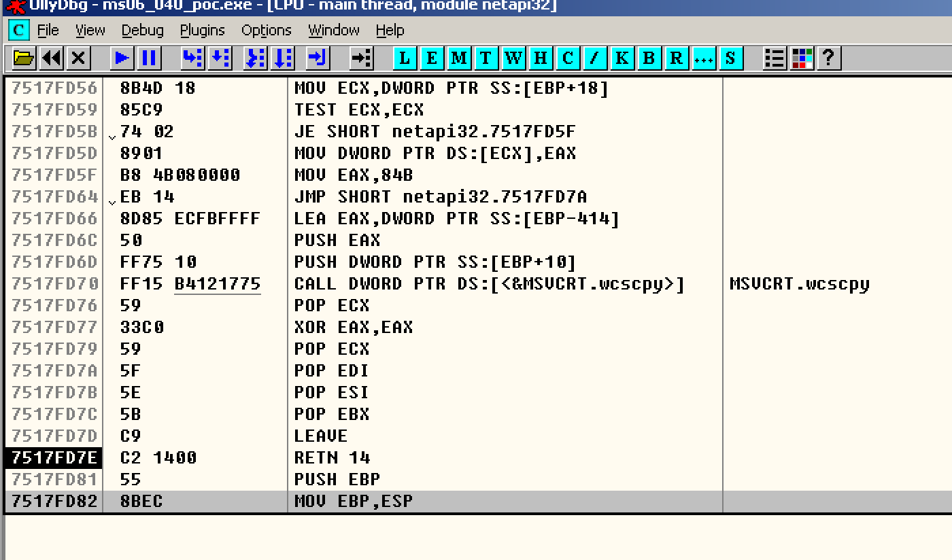952x560 pixels.
Task: Open the Patches window (slash button)
Action: [595, 58]
